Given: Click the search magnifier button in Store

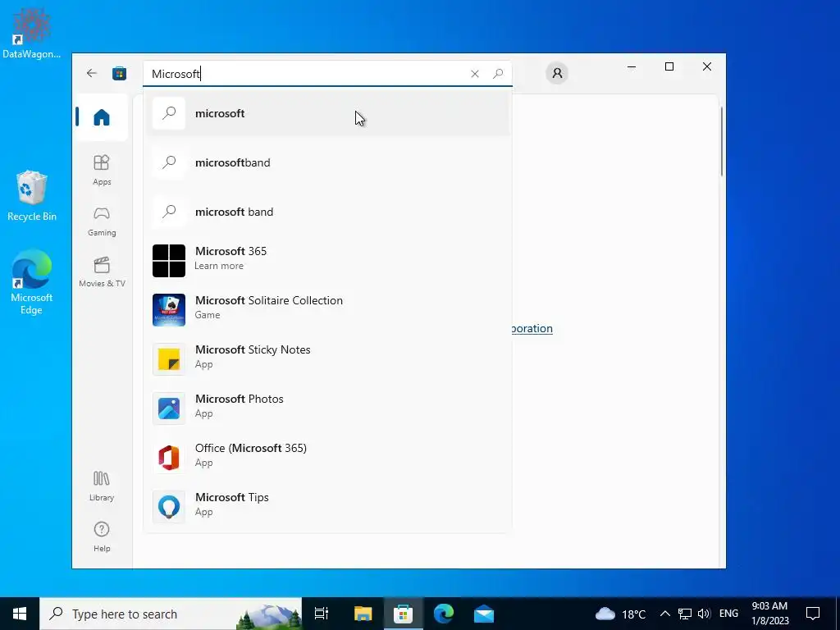Looking at the screenshot, I should (498, 73).
